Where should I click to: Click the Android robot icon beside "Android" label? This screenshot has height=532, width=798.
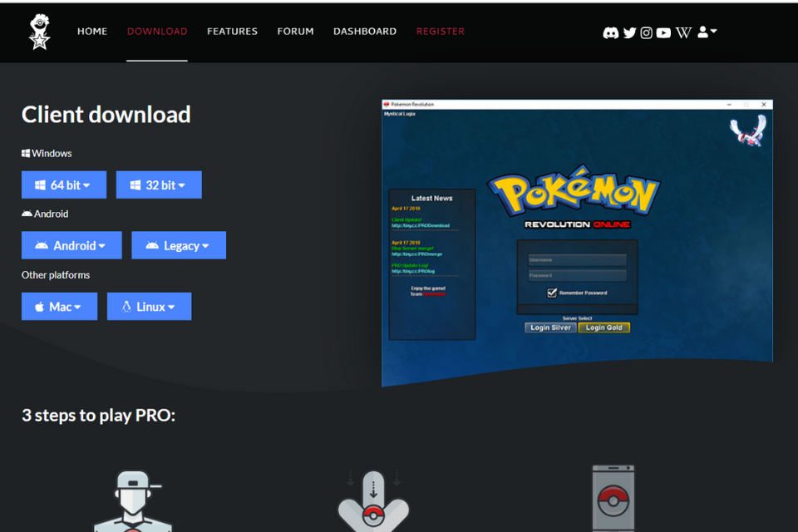pos(27,214)
